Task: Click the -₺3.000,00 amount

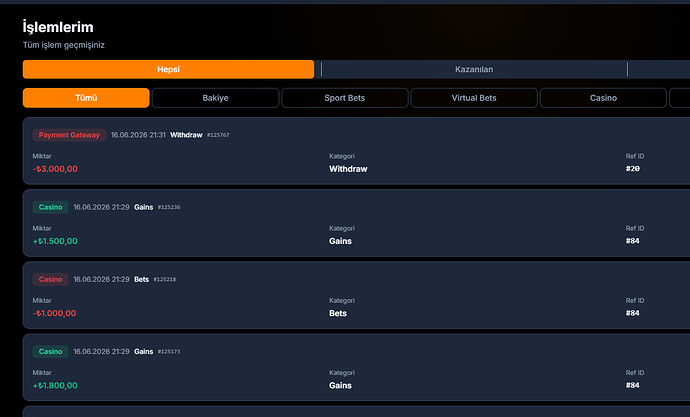Action: point(55,169)
